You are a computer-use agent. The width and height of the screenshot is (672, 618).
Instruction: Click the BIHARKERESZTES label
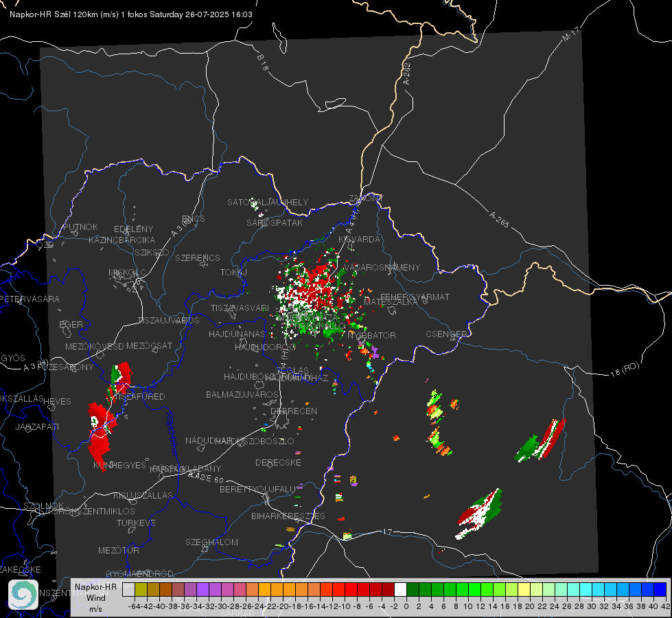(x=288, y=516)
